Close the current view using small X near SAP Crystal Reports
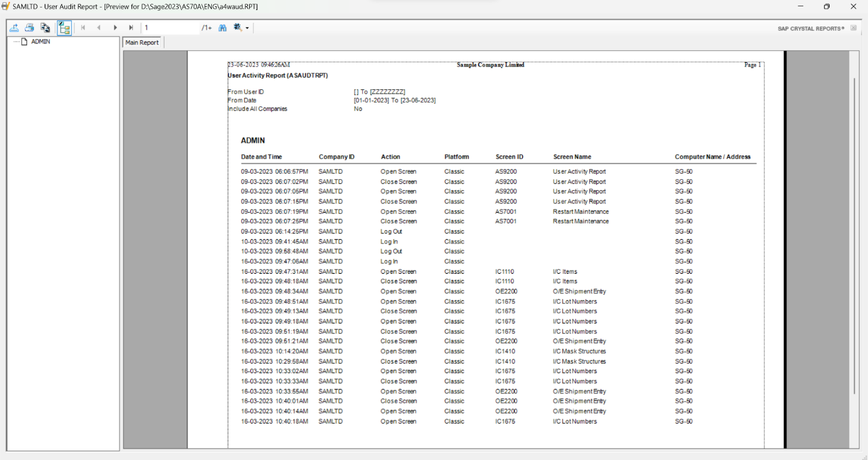The height and width of the screenshot is (460, 868). (854, 28)
